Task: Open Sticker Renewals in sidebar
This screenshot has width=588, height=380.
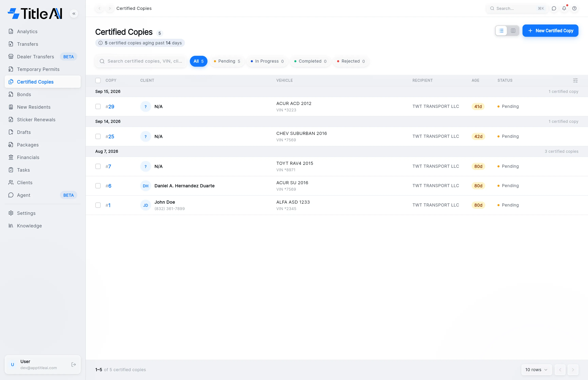Action: (x=43, y=120)
